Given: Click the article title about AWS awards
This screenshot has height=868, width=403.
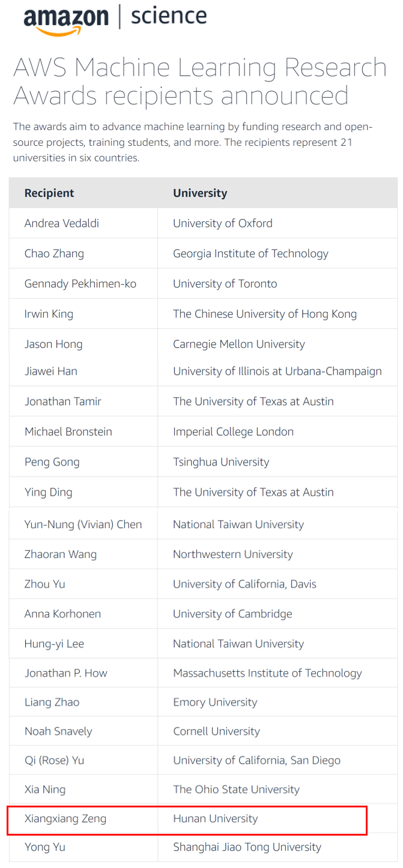Looking at the screenshot, I should (200, 82).
